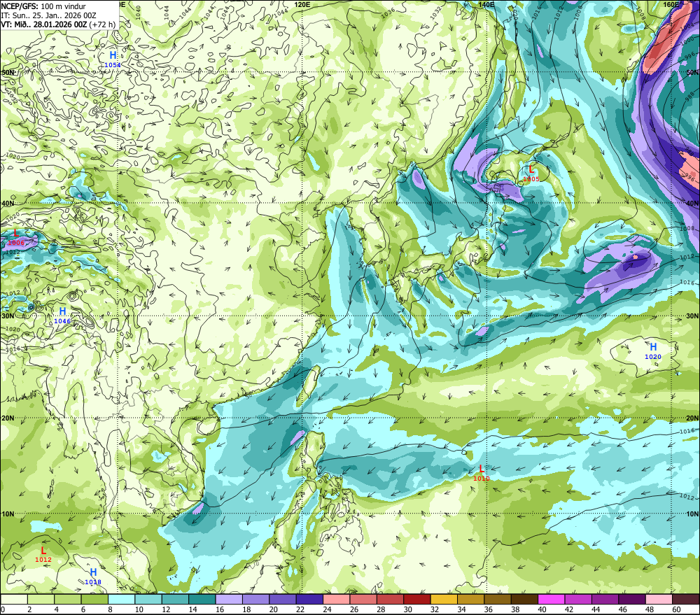Select the L 1005 low near Japan
Viewport: 700px width, 615px height.
531,174
